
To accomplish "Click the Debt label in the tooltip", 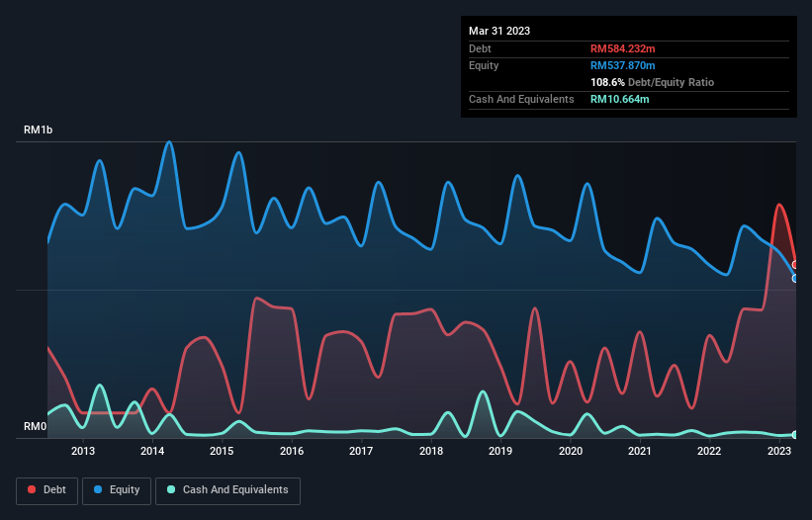I will (x=480, y=48).
